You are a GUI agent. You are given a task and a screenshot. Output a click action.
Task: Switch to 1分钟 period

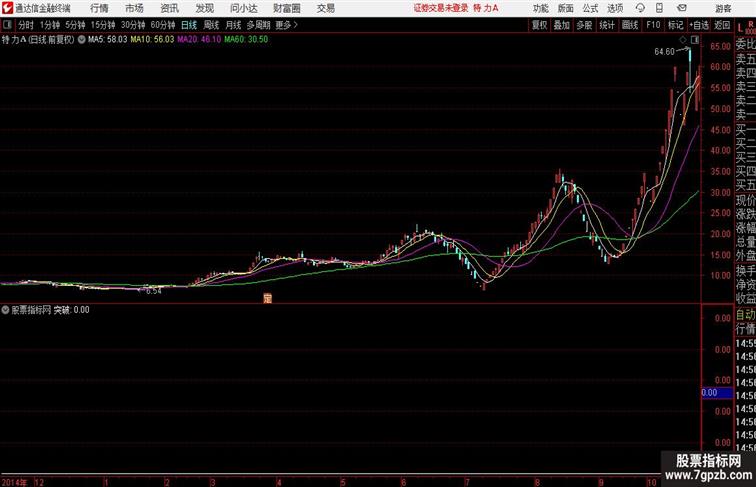point(49,25)
